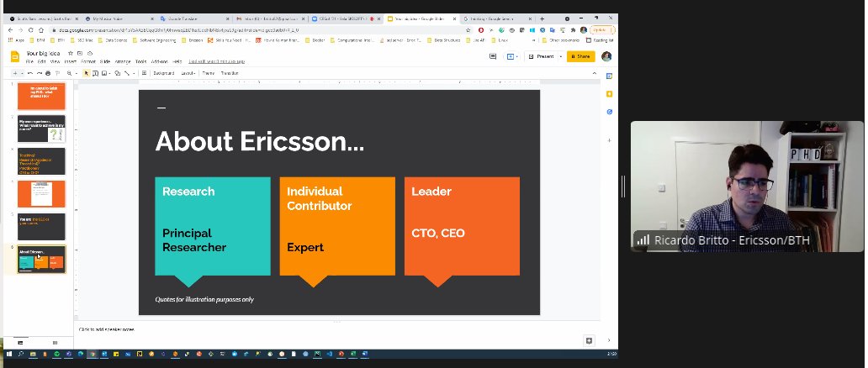The width and height of the screenshot is (868, 368).
Task: Open the Windows Start button
Action: (x=9, y=354)
